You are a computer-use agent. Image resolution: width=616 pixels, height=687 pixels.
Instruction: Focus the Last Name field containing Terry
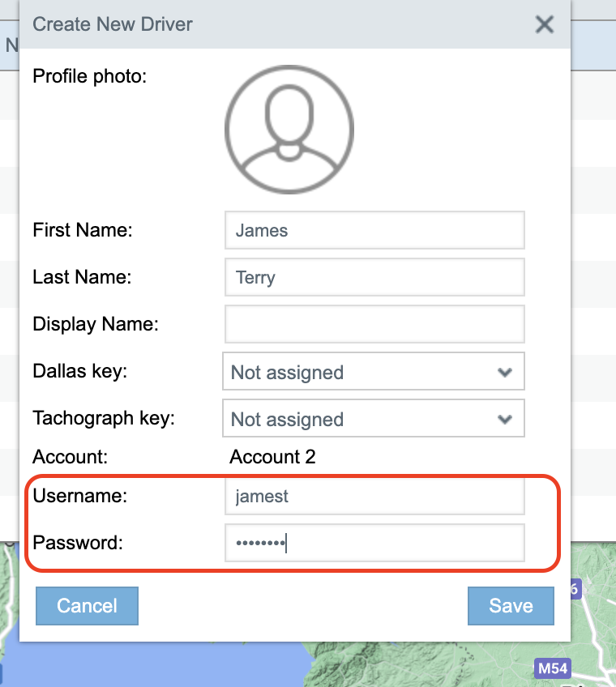tap(374, 278)
